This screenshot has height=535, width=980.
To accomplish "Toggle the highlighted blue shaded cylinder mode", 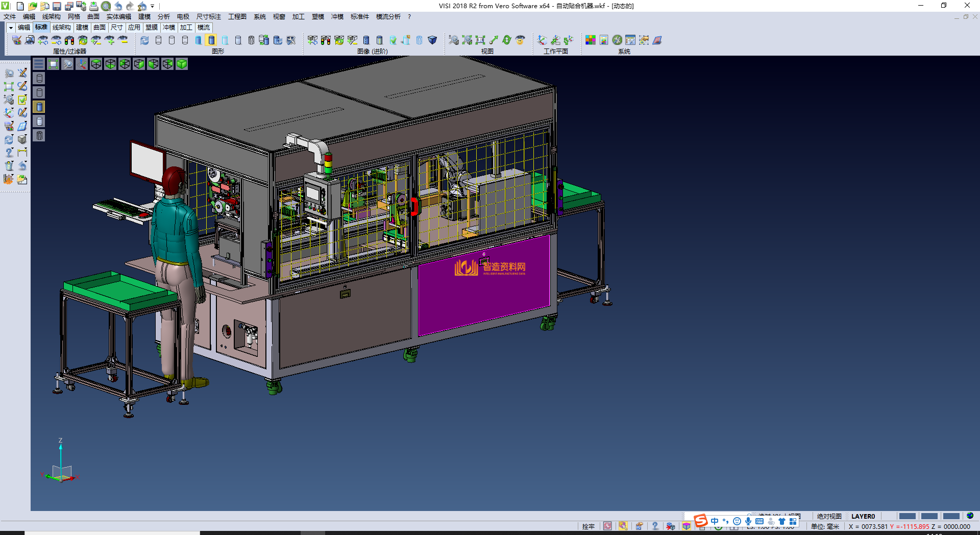I will (212, 40).
